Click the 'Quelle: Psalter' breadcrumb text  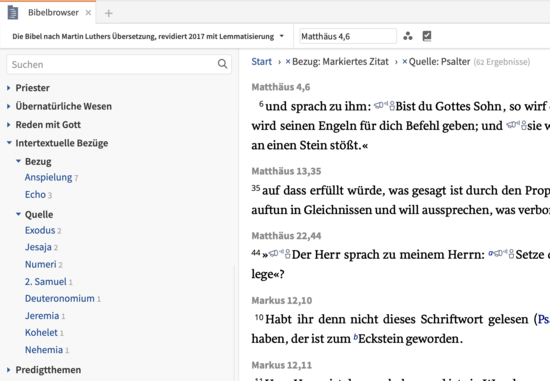pos(439,62)
